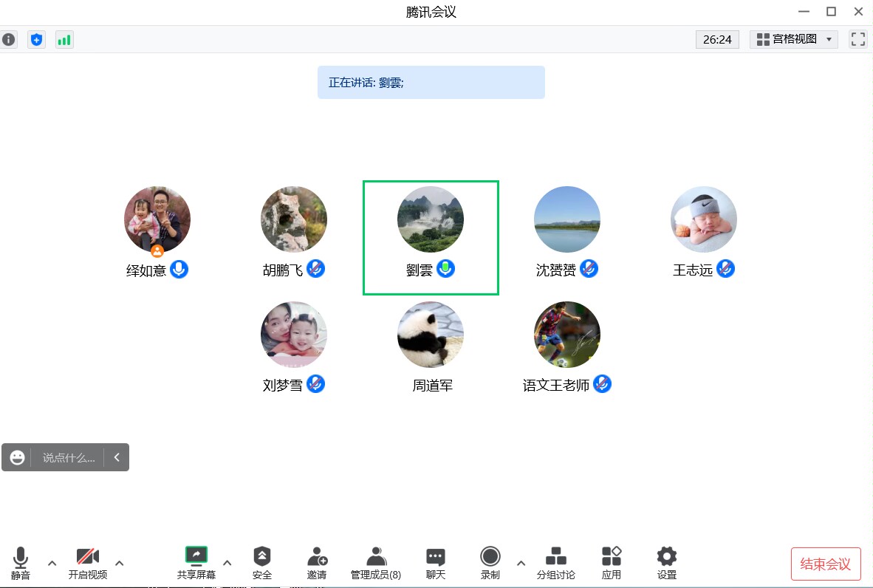
Task: Expand recording options next to 录制
Action: coord(521,564)
